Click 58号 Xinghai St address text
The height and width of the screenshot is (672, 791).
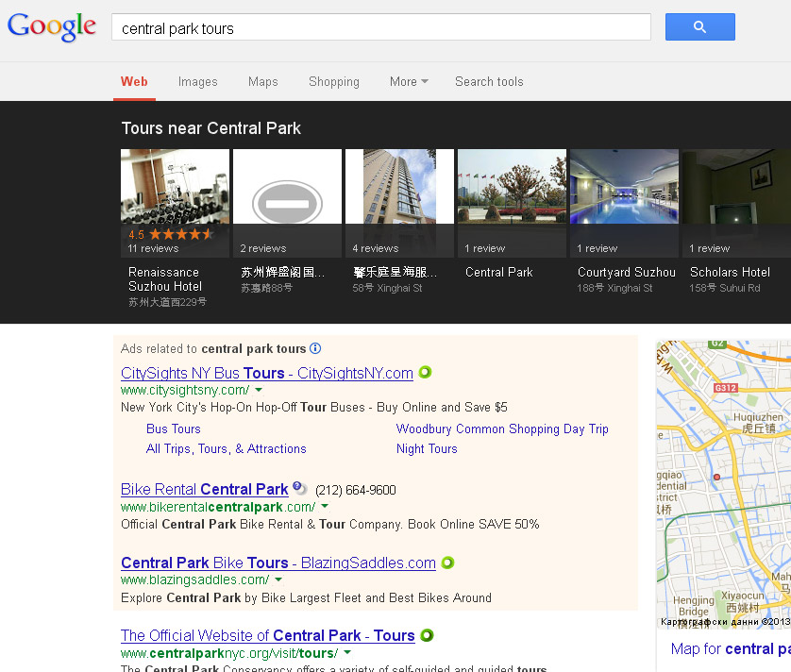coord(387,288)
